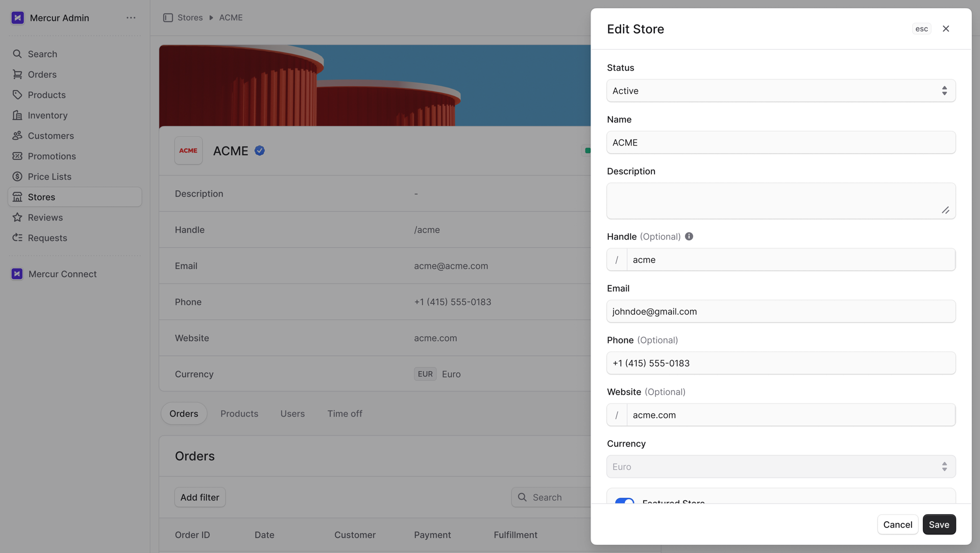Go to Products in the sidebar
Image resolution: width=980 pixels, height=553 pixels.
pyautogui.click(x=75, y=95)
